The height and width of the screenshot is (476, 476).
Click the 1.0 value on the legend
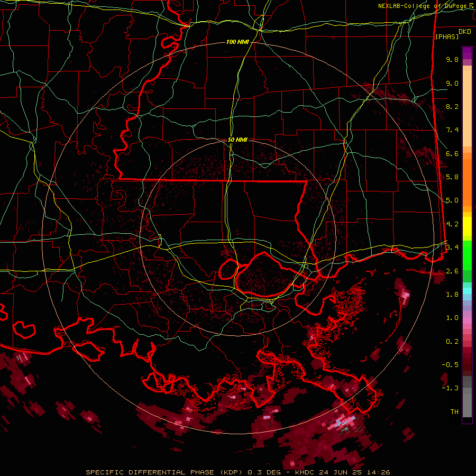tap(452, 318)
